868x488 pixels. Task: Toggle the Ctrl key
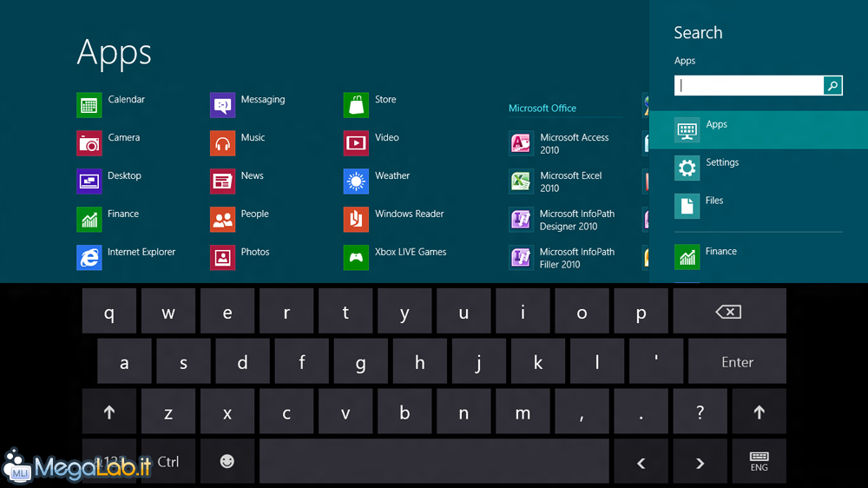[168, 461]
